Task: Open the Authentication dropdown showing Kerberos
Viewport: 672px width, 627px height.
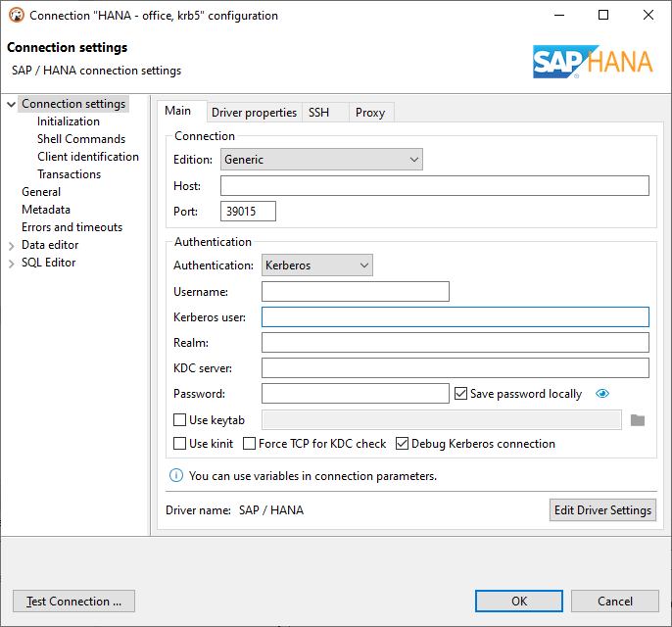Action: 317,265
